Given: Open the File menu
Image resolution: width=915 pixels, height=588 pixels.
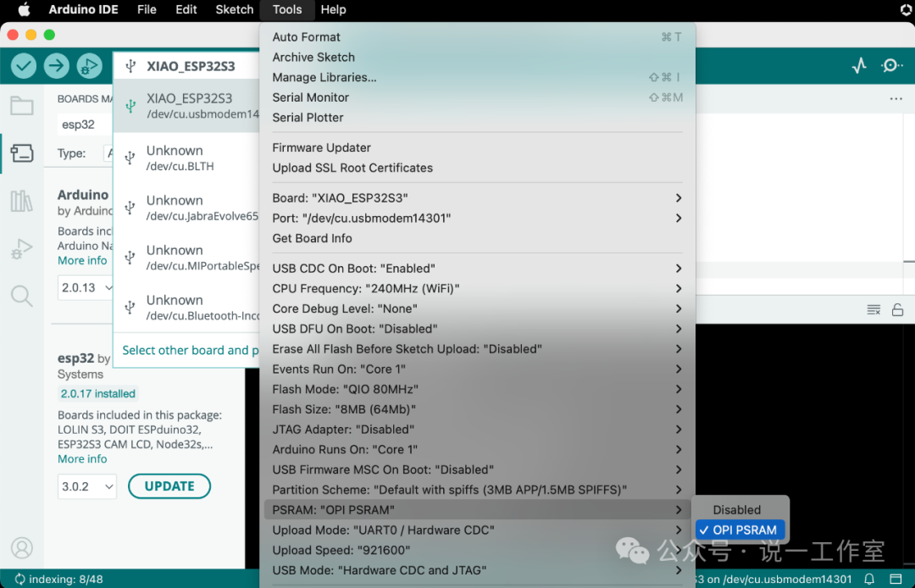Looking at the screenshot, I should (147, 9).
